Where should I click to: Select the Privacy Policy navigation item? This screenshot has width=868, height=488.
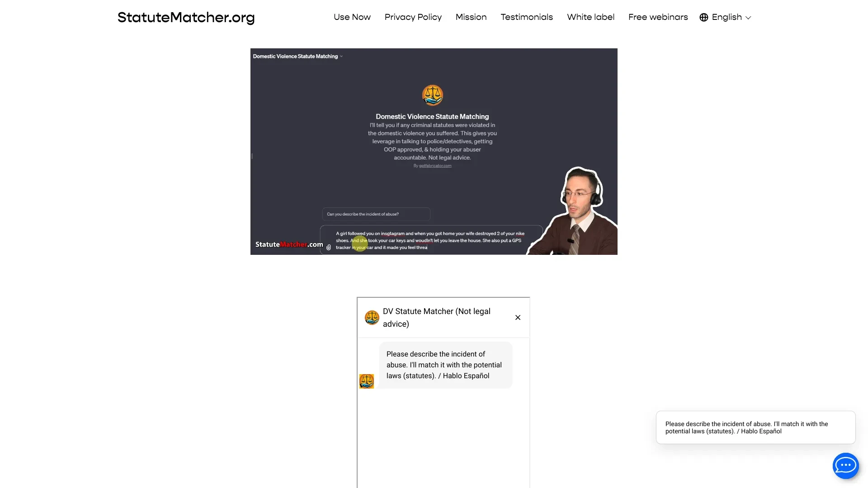413,17
